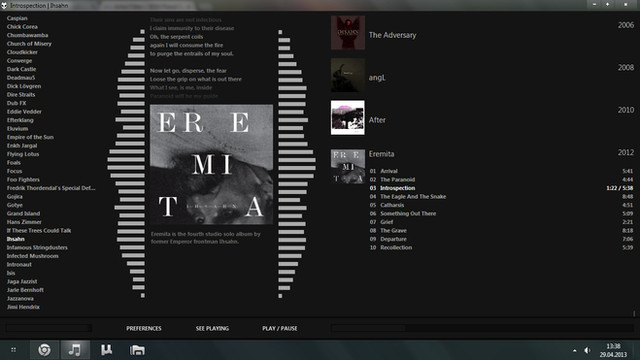Click the SEE PLAYING button

(x=212, y=328)
